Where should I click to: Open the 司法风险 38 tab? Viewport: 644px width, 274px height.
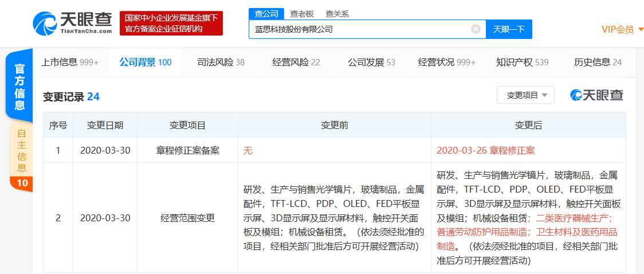tap(221, 62)
